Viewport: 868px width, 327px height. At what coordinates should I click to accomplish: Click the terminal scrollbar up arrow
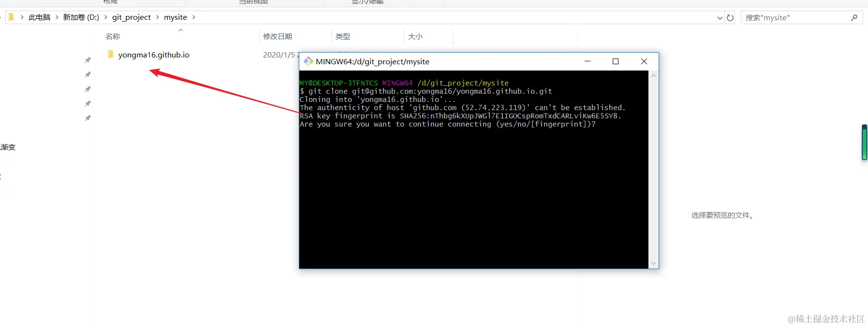654,75
